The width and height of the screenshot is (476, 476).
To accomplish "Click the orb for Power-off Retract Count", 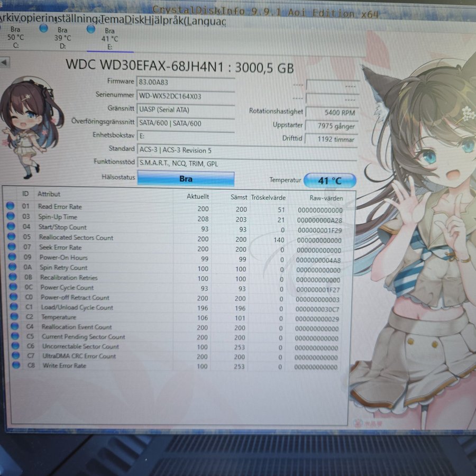I will pos(13,297).
